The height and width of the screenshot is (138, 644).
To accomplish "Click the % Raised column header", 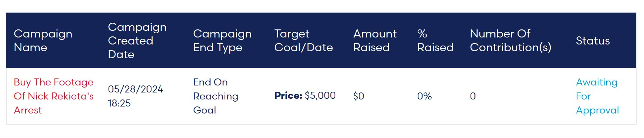I will click(435, 41).
